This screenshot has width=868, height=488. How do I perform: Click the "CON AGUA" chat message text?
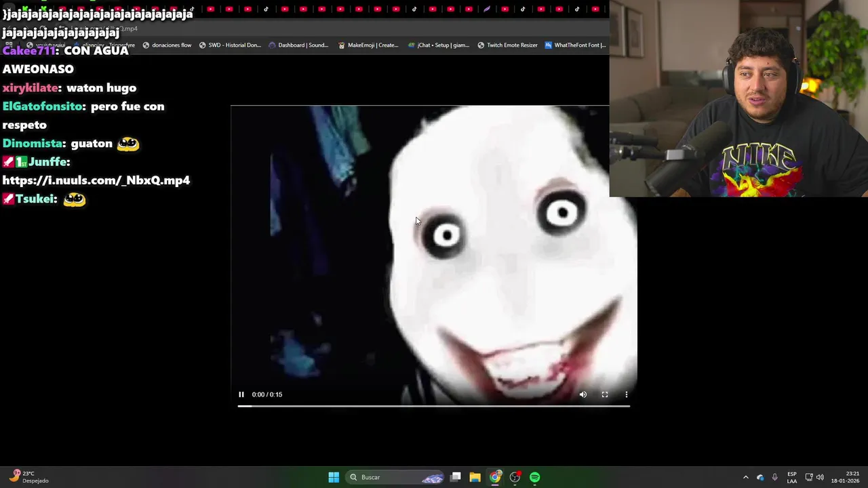(96, 51)
